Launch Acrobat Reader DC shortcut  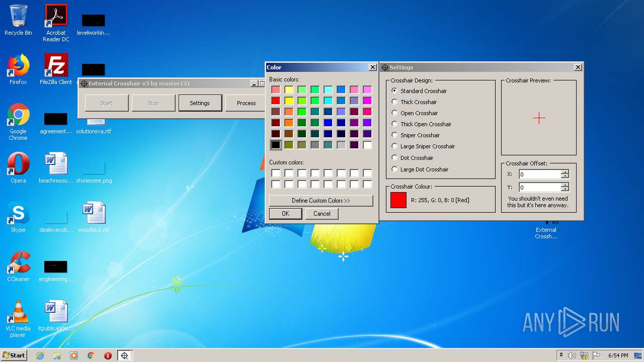(x=56, y=23)
